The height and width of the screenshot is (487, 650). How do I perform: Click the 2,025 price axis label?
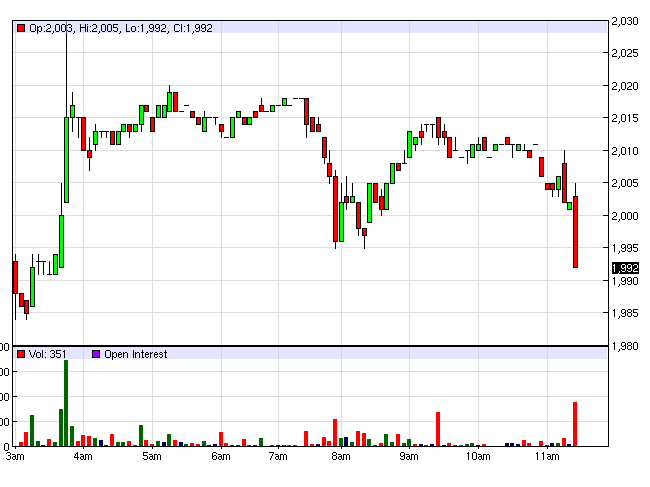tap(625, 53)
